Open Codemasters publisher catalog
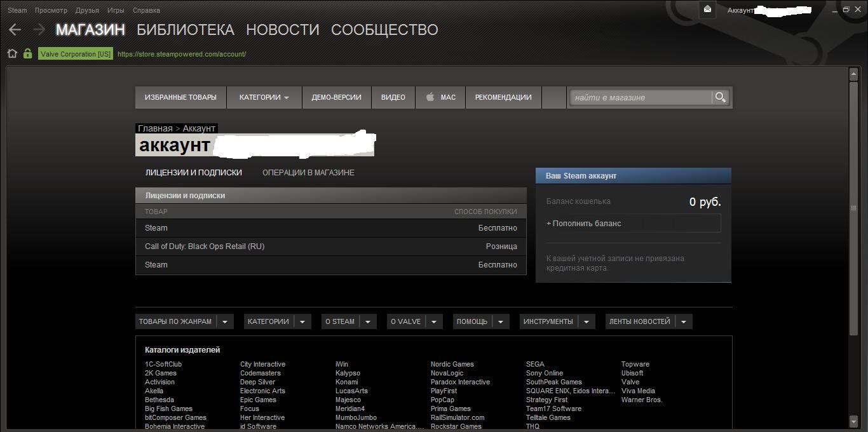868x432 pixels. 261,373
